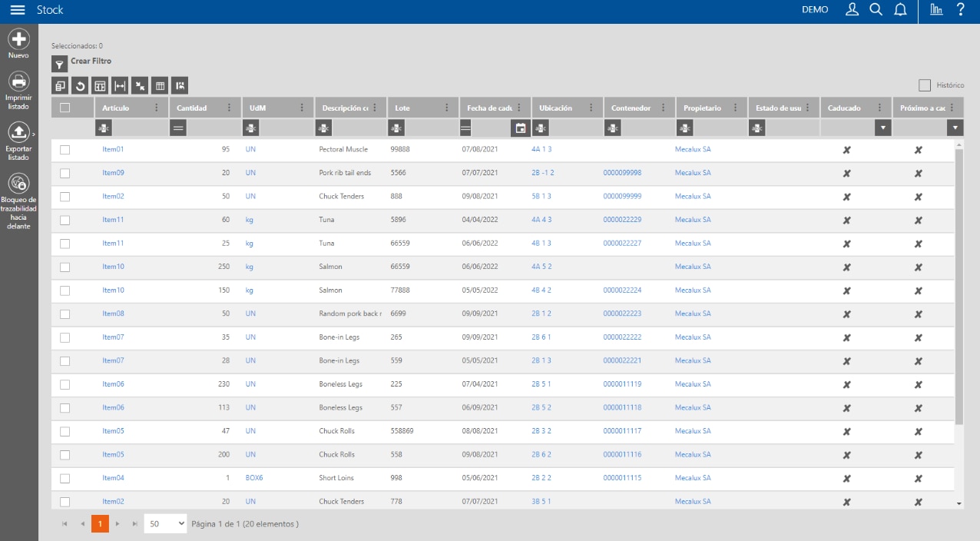Open the Caducado filter dropdown
The height and width of the screenshot is (541, 980).
[x=883, y=128]
